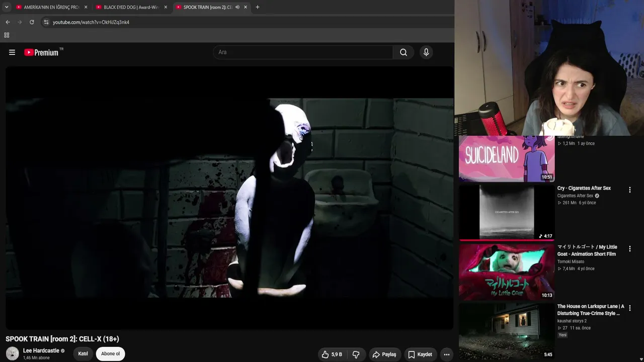Open the Cigarettes After Sex album thumbnail
Image resolution: width=644 pixels, height=362 pixels.
tap(507, 212)
